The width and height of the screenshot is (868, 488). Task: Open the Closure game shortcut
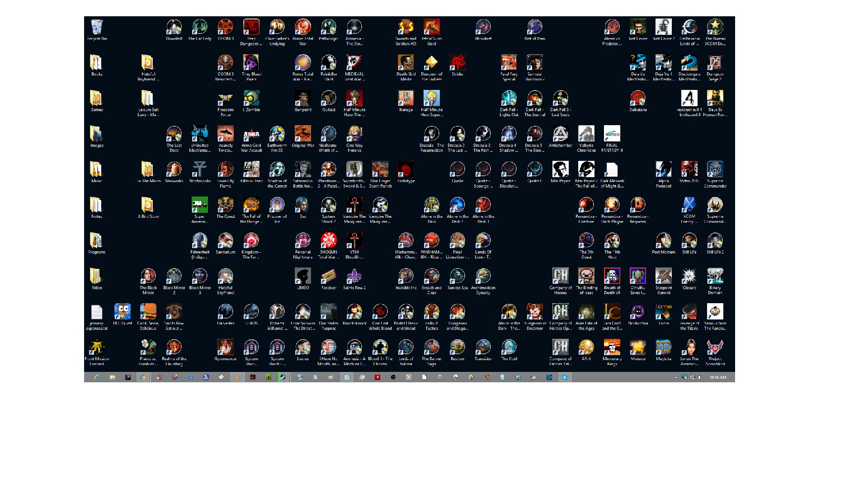tap(689, 279)
